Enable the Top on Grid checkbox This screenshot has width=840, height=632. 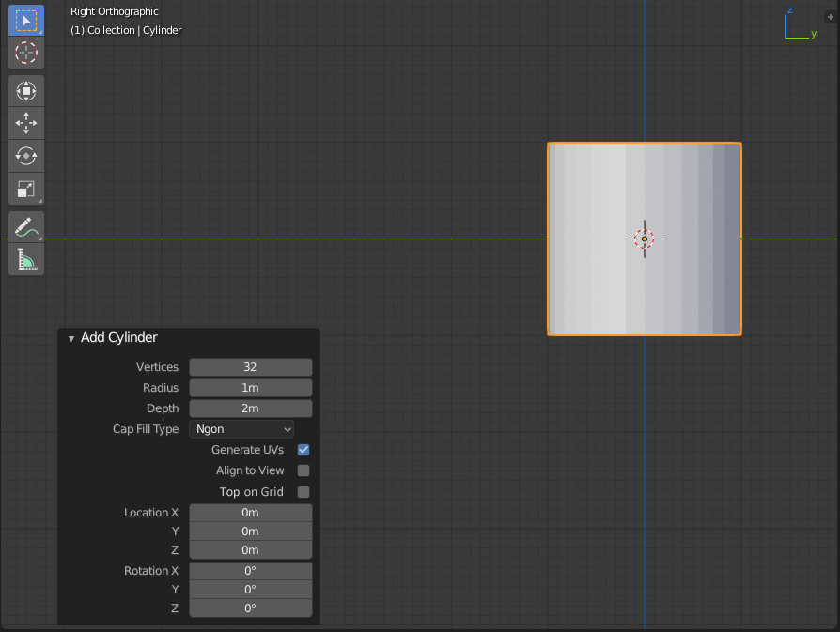click(x=303, y=492)
